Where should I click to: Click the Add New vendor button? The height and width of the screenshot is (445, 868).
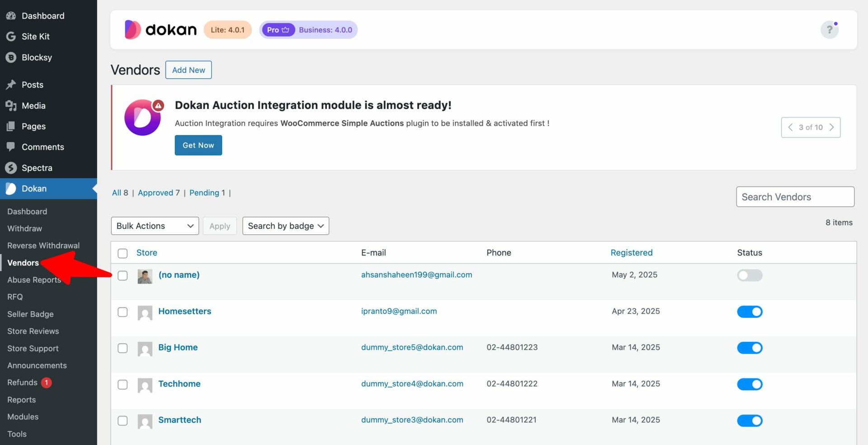[x=189, y=70]
